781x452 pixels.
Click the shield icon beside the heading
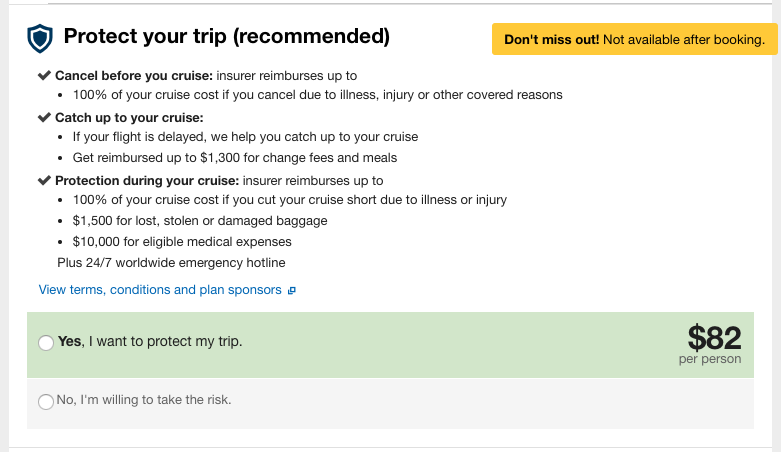[39, 39]
